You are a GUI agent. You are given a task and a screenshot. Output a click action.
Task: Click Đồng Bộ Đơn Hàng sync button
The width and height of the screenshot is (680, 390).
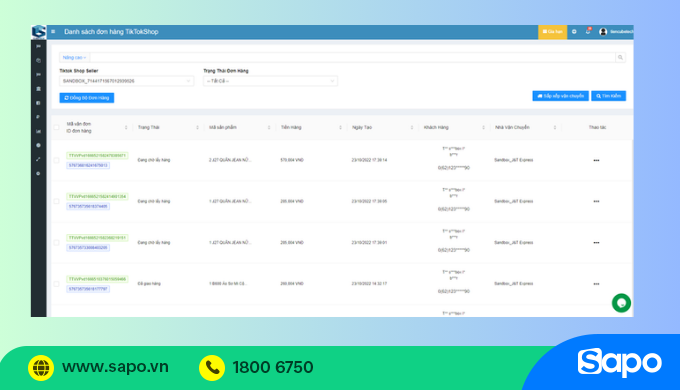point(87,98)
